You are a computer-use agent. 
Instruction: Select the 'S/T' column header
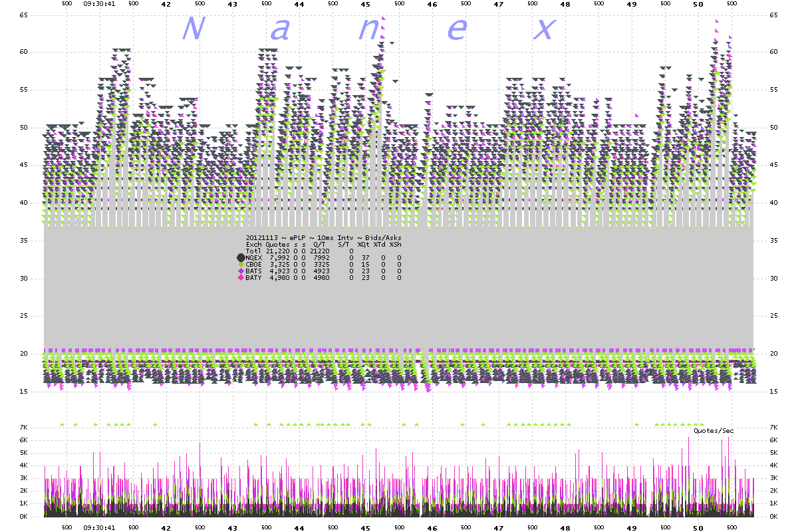point(343,244)
